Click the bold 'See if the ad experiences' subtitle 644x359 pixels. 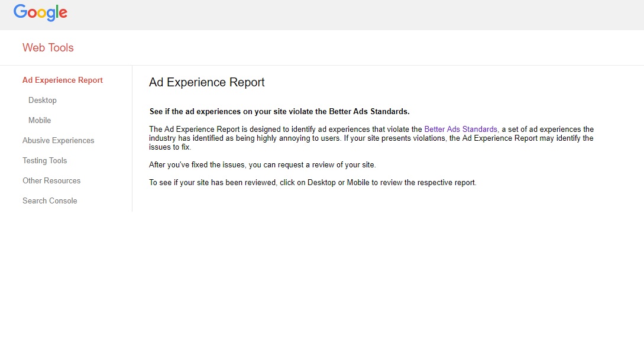tap(279, 112)
